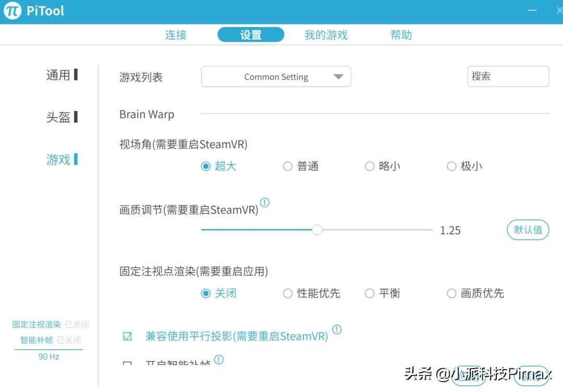This screenshot has width=563, height=392.
Task: Click the 画质调节 slider handle
Action: coord(317,229)
